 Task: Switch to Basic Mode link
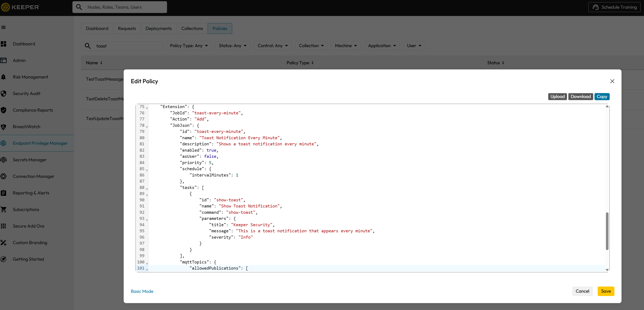(x=142, y=291)
